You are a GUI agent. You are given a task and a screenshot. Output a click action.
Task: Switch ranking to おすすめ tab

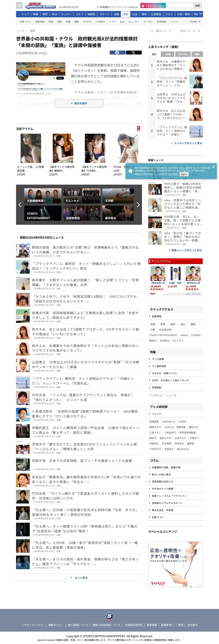[x=183, y=54]
